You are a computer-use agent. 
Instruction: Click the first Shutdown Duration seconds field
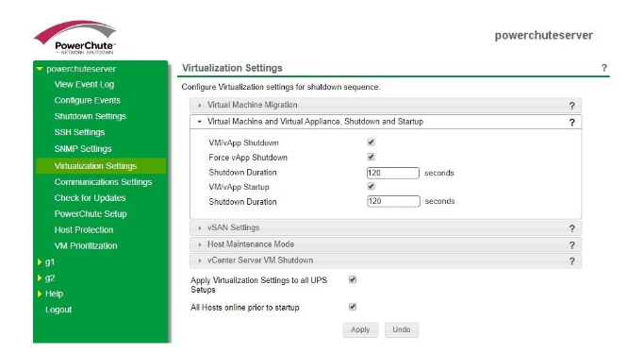tap(392, 173)
